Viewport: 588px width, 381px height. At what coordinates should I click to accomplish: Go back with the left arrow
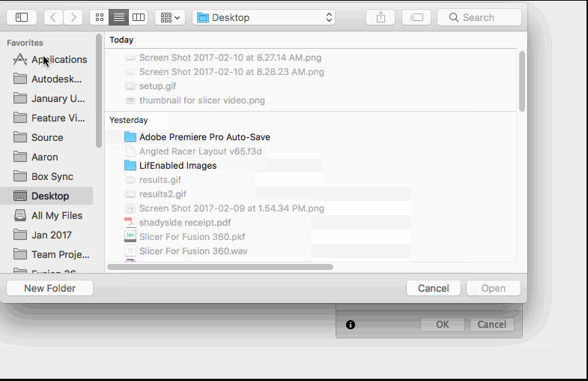pos(53,17)
